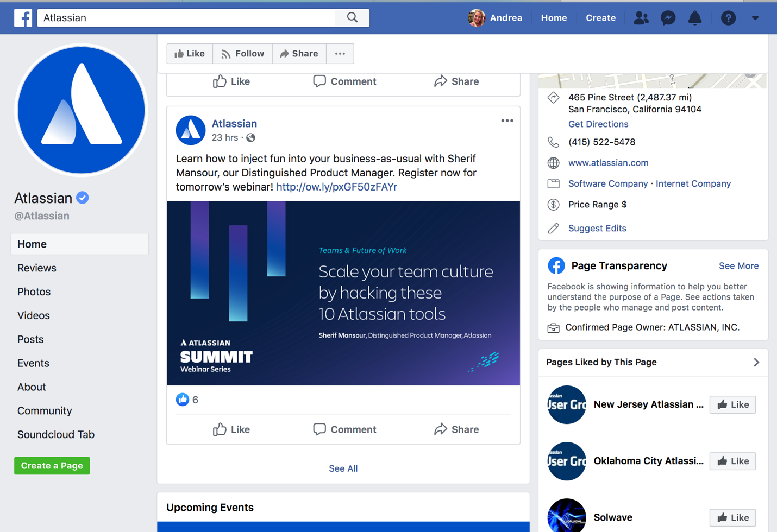This screenshot has height=532, width=777.
Task: Share the Atlassian page
Action: [299, 54]
